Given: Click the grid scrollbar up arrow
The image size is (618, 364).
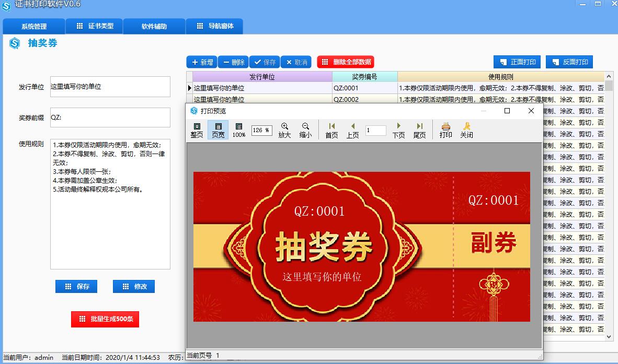Looking at the screenshot, I should click(x=609, y=76).
